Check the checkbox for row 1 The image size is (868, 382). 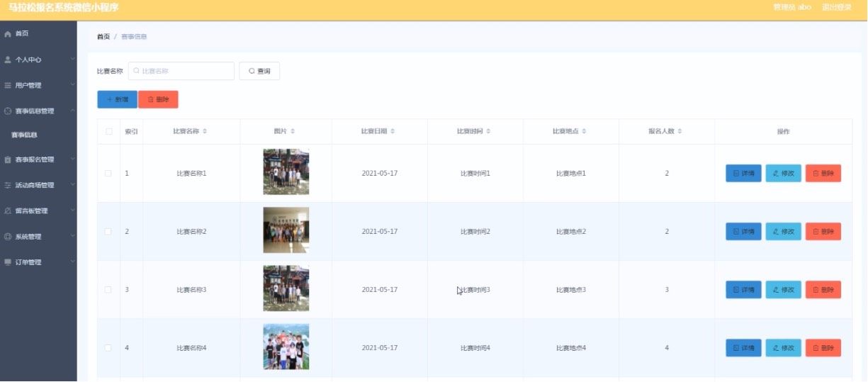(108, 174)
